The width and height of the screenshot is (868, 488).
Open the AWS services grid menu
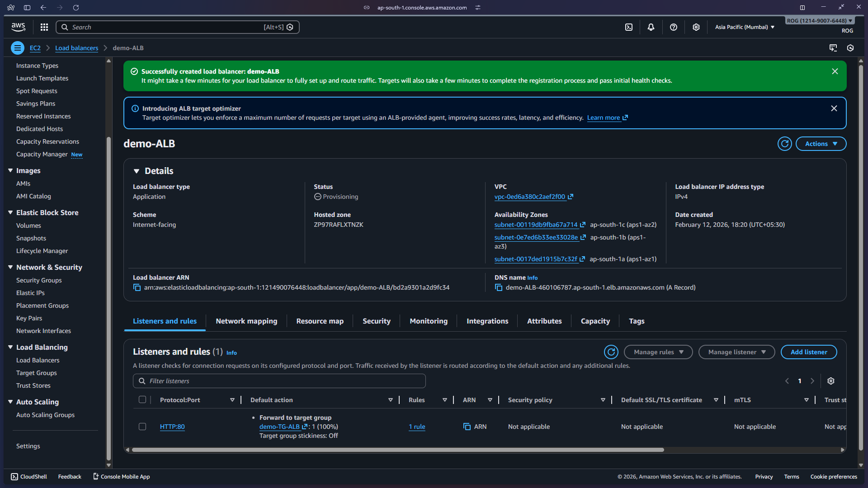44,27
